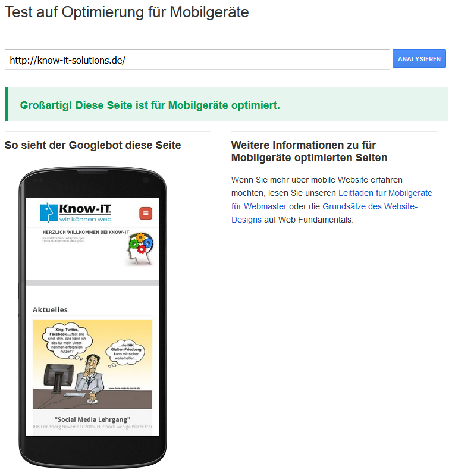Open the Leitfaden für Mobilgeräte link
The image size is (452, 476).
point(332,199)
